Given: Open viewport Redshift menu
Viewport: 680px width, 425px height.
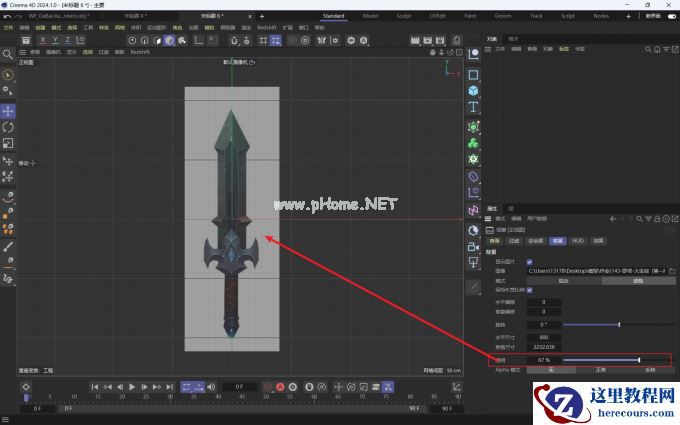Looking at the screenshot, I should click(140, 52).
